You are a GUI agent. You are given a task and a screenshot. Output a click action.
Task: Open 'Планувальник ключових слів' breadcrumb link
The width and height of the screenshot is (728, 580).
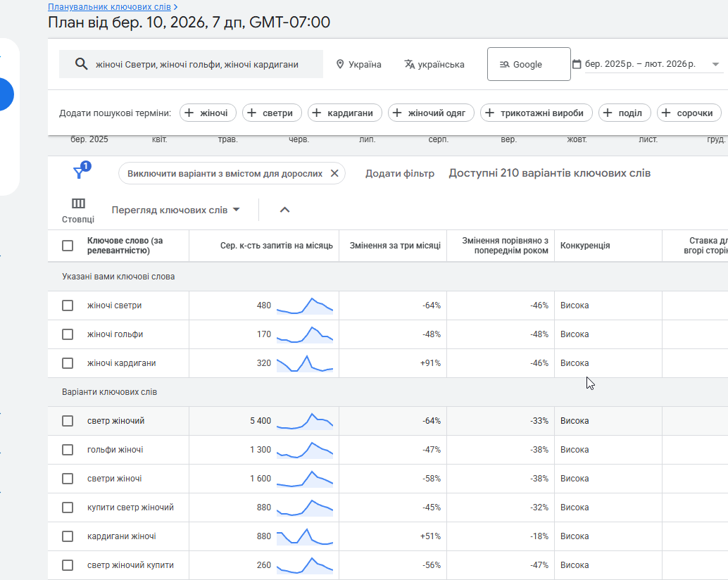tap(109, 7)
